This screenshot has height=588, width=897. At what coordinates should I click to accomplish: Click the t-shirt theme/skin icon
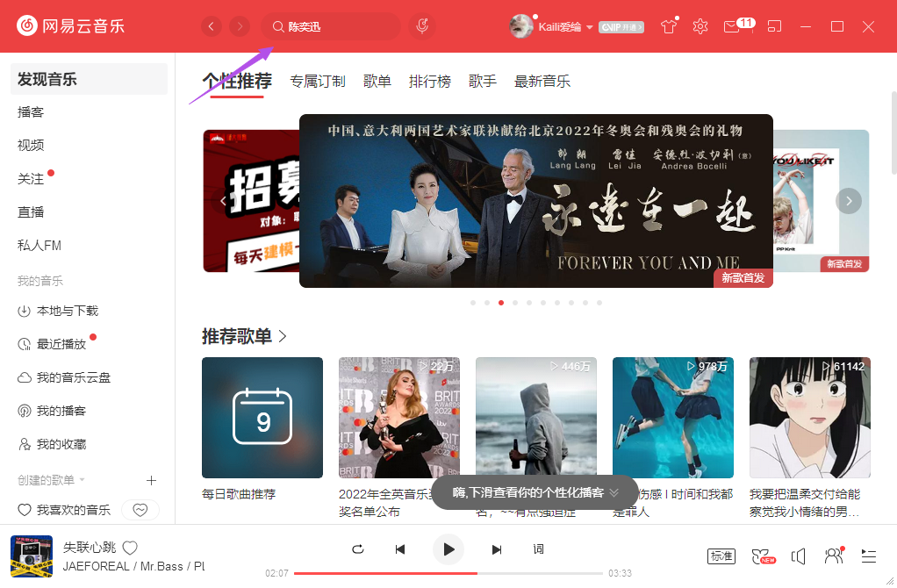point(668,26)
